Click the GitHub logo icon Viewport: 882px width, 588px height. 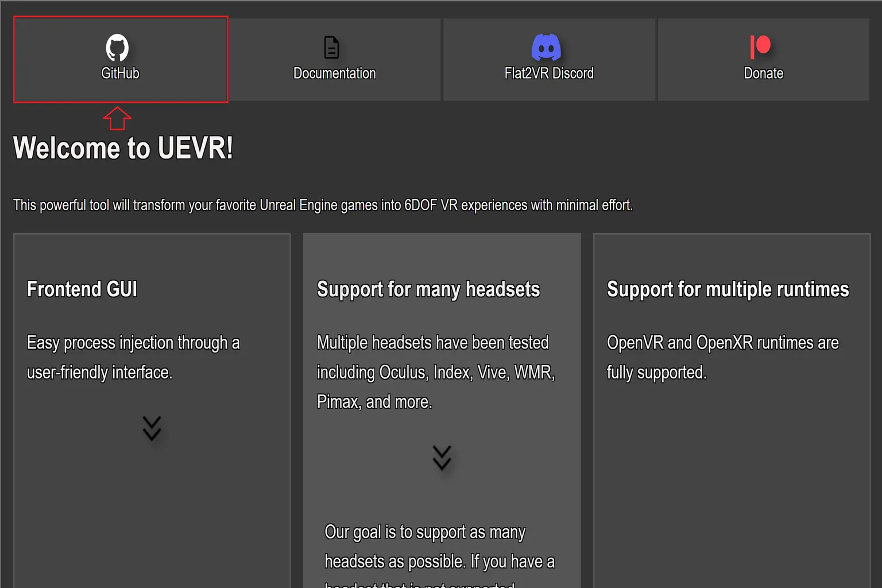117,48
